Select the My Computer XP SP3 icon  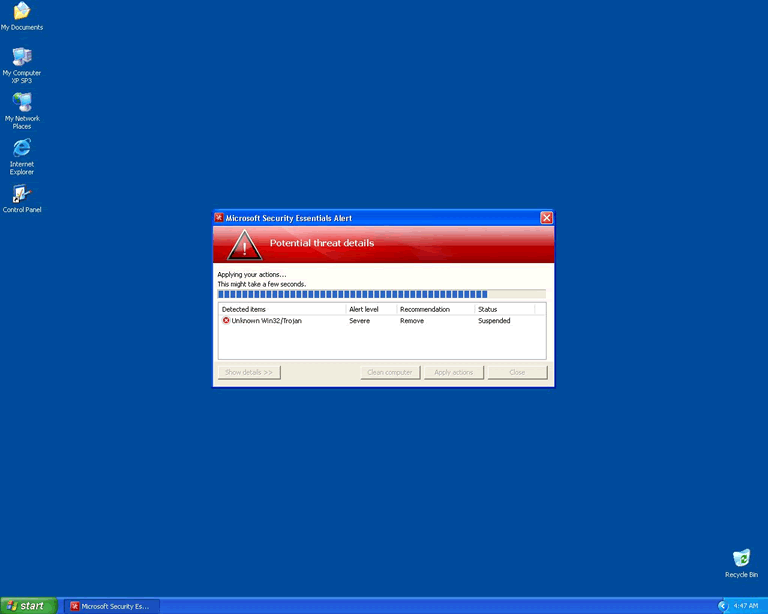(21, 57)
